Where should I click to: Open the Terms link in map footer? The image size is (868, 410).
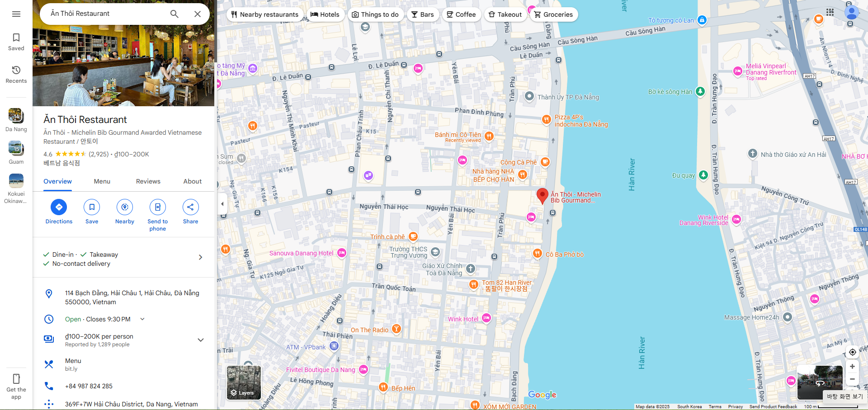pos(715,407)
